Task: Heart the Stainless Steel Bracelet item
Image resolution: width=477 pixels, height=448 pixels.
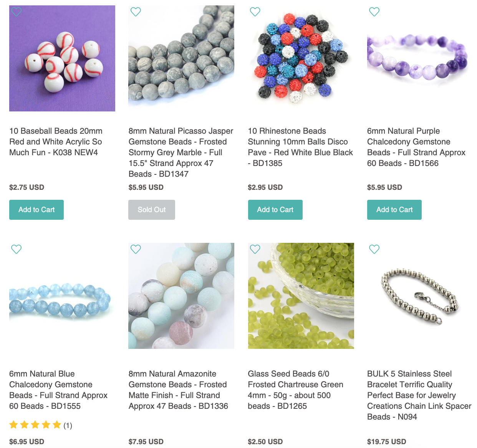Action: click(x=374, y=249)
